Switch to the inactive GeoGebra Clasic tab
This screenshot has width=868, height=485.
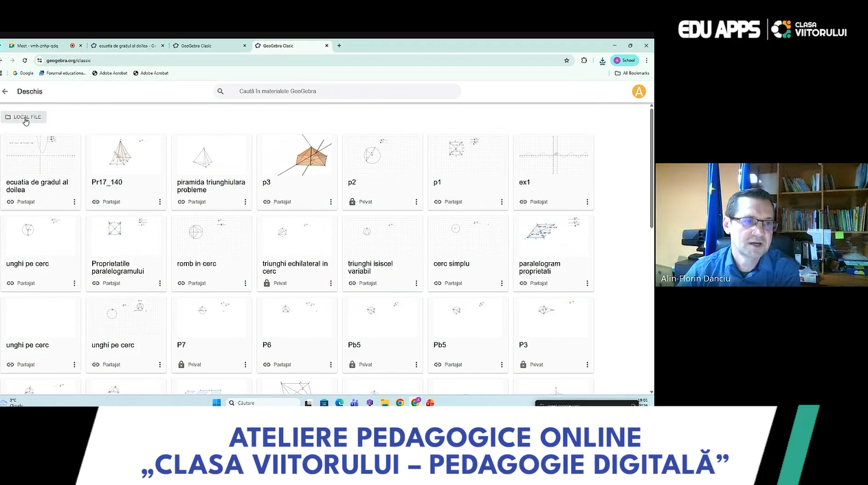pyautogui.click(x=209, y=45)
